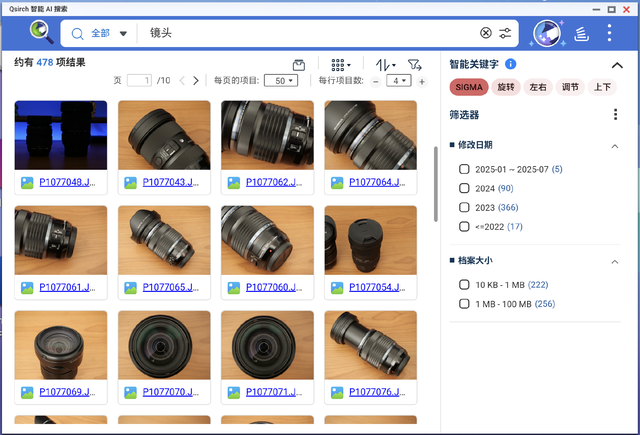Clear the search text with X icon
The width and height of the screenshot is (640, 435).
(x=486, y=33)
